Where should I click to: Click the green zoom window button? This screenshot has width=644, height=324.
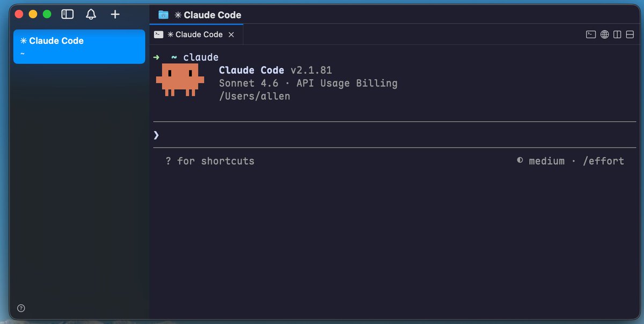click(x=47, y=14)
